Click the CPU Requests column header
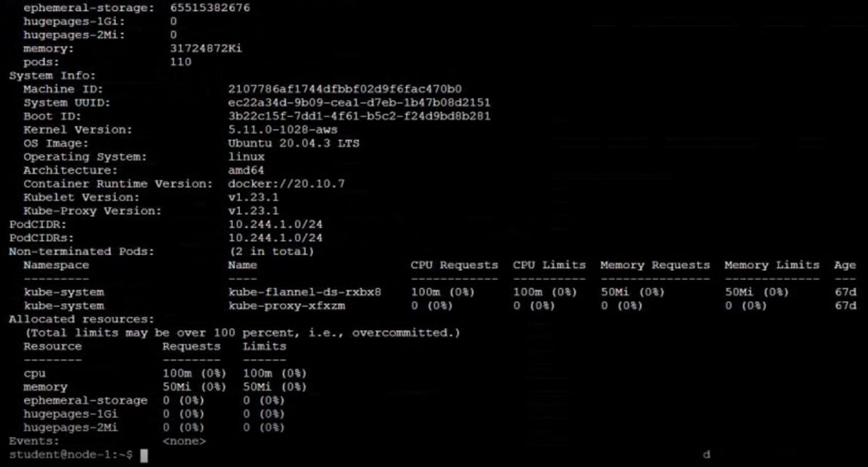The height and width of the screenshot is (467, 868). coord(454,265)
